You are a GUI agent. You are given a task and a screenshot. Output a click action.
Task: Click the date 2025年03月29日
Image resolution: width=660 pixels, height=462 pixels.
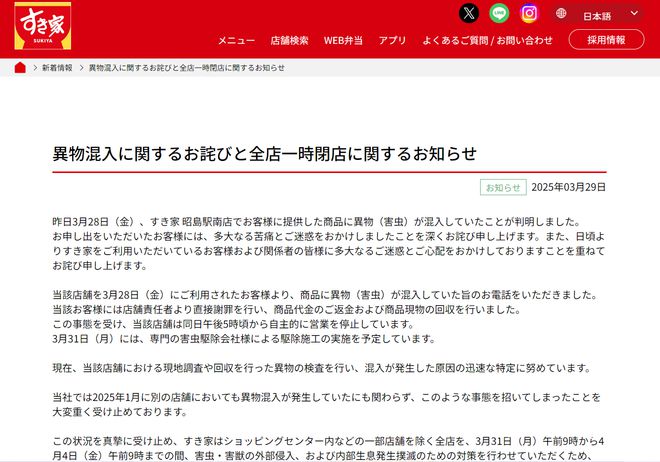pos(568,187)
